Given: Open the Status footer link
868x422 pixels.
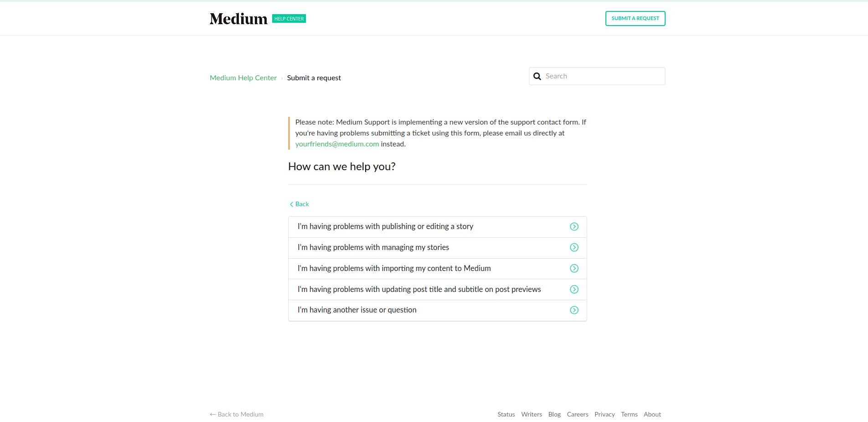Looking at the screenshot, I should click(506, 414).
